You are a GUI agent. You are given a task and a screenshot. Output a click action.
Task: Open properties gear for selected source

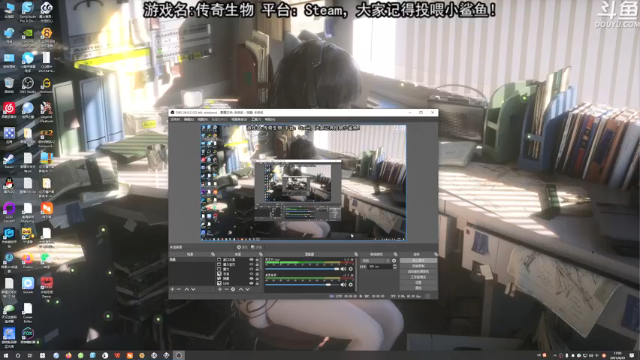pos(233,289)
